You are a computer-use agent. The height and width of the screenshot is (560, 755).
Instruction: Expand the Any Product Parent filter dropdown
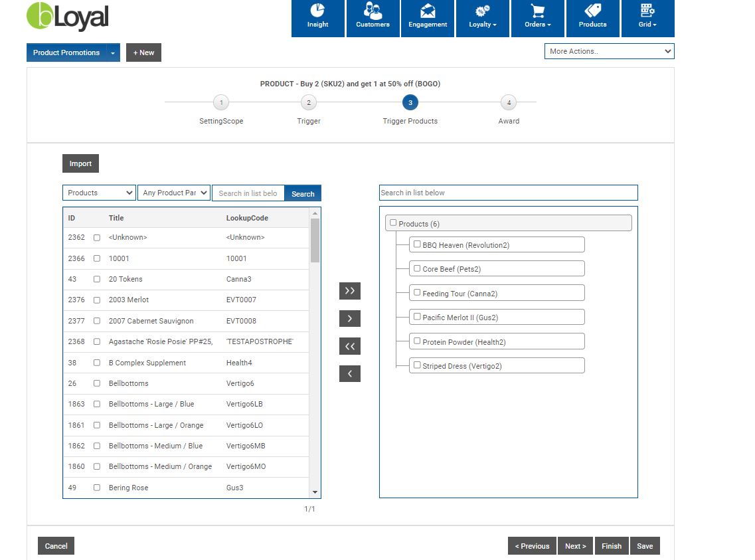(x=173, y=193)
